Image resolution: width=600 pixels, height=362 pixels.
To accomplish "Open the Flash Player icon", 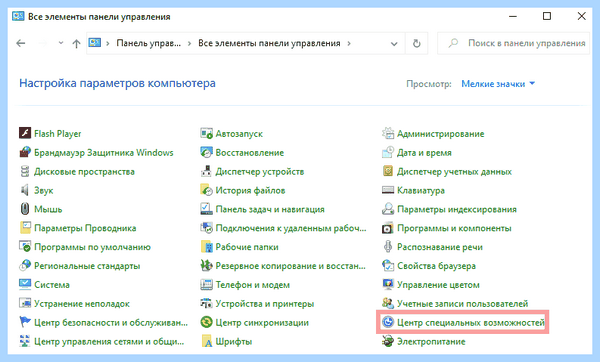I will click(25, 133).
